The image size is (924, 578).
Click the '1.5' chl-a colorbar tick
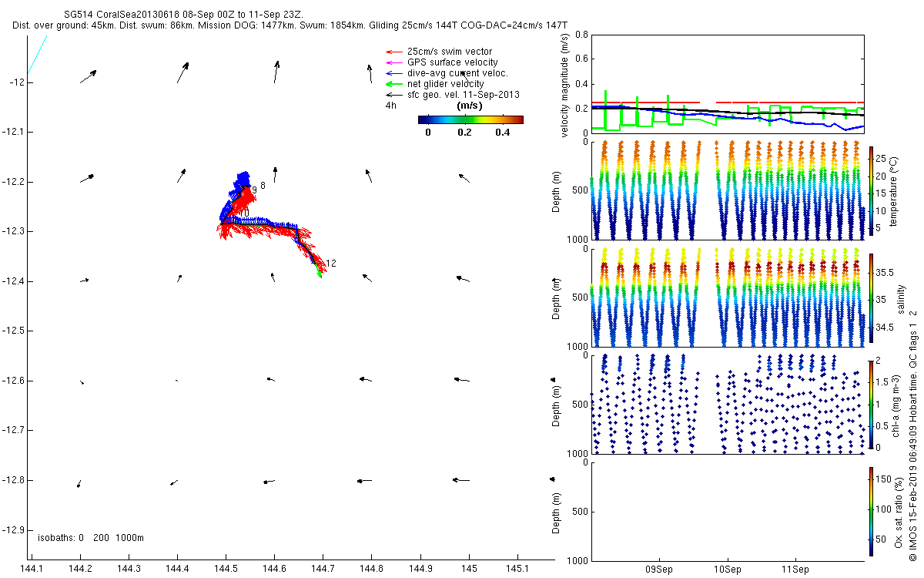882,381
